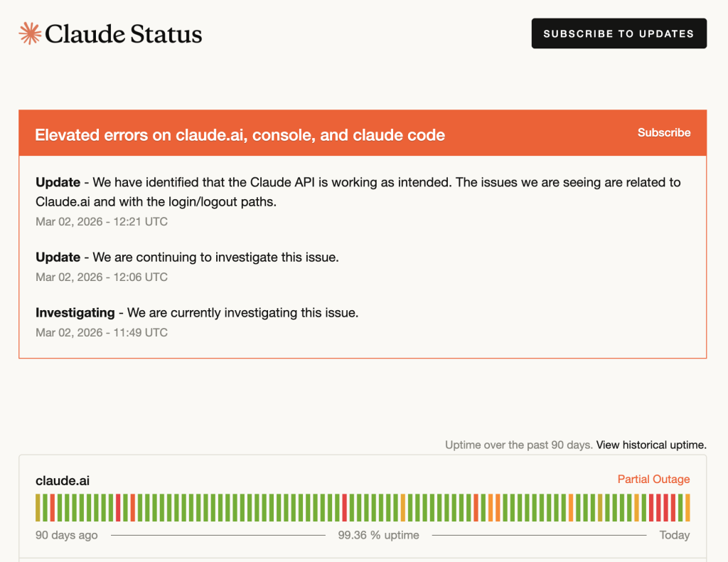Click the Today label under the chart
Screen dimensions: 728x562
coord(674,535)
